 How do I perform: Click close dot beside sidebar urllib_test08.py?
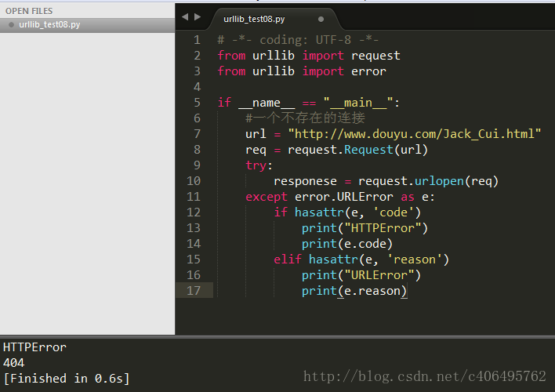pos(11,25)
